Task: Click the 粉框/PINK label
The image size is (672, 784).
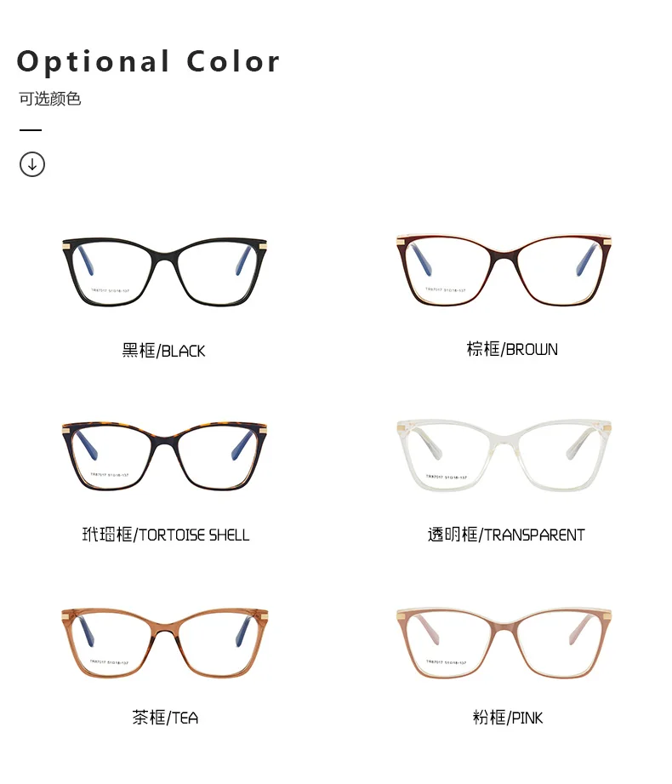Action: 508,718
